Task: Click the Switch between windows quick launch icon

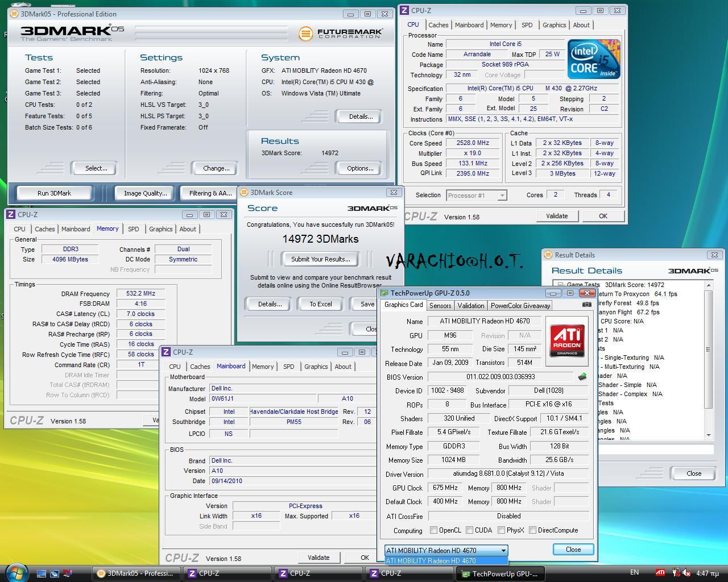Action: coord(55,573)
